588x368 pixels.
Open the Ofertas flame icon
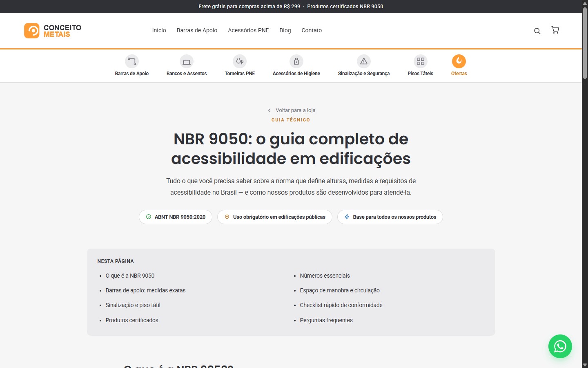point(459,61)
